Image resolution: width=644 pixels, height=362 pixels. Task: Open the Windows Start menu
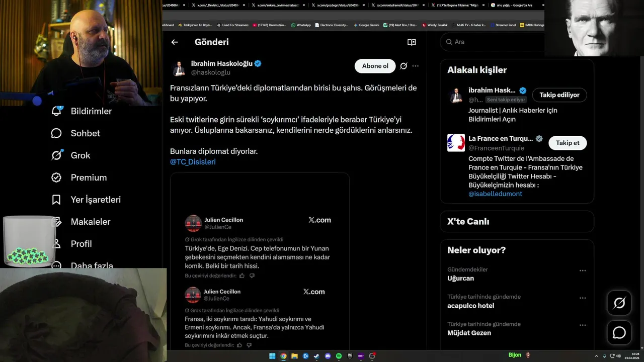coord(272,356)
